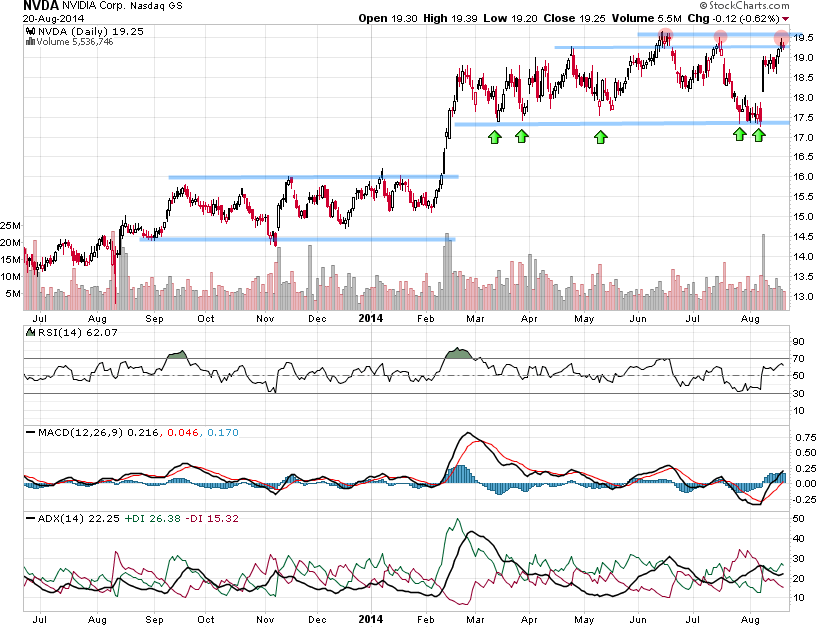Image resolution: width=816 pixels, height=627 pixels.
Task: Click the tall gray volume bar in mid-February 2014
Action: tap(447, 272)
